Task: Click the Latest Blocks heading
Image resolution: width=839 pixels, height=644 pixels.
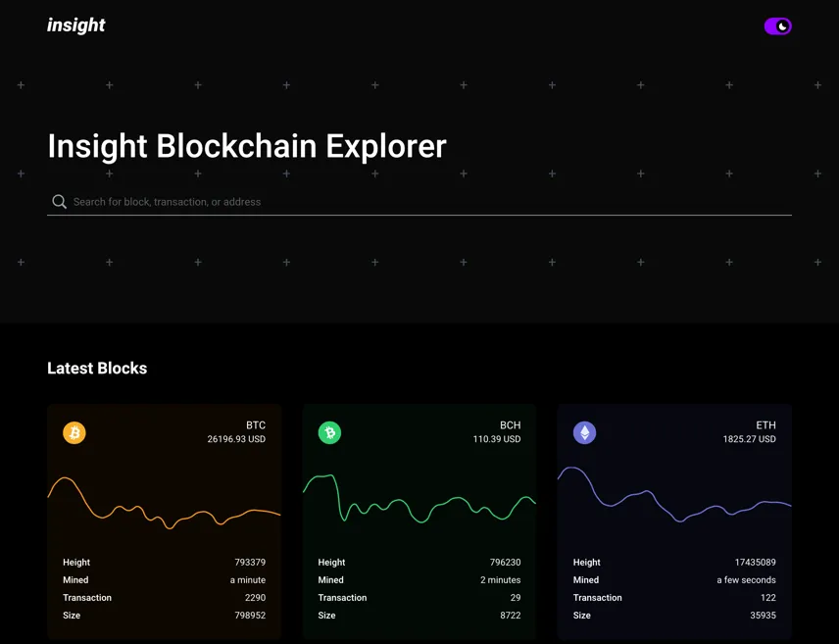Action: click(97, 369)
